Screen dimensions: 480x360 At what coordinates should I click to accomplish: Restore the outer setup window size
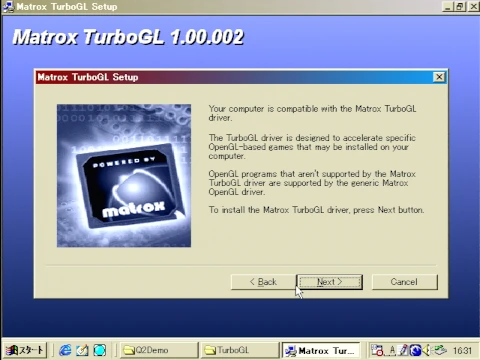[x=460, y=6]
